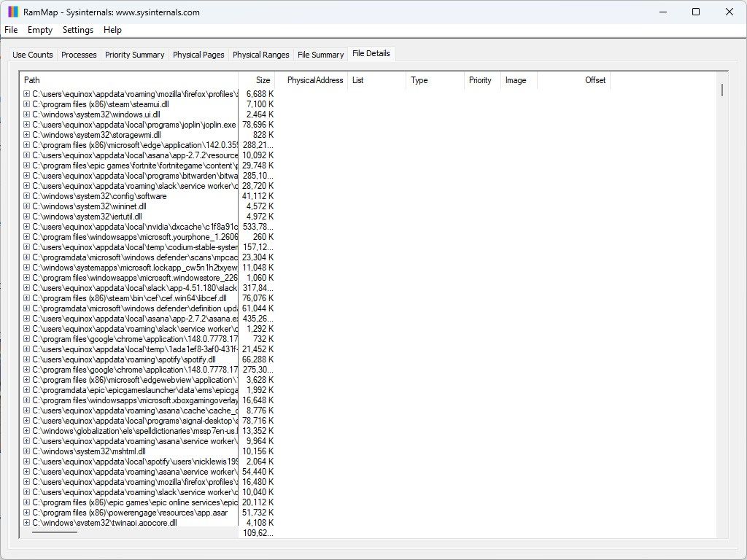Click the 51,732 K size value

(258, 513)
